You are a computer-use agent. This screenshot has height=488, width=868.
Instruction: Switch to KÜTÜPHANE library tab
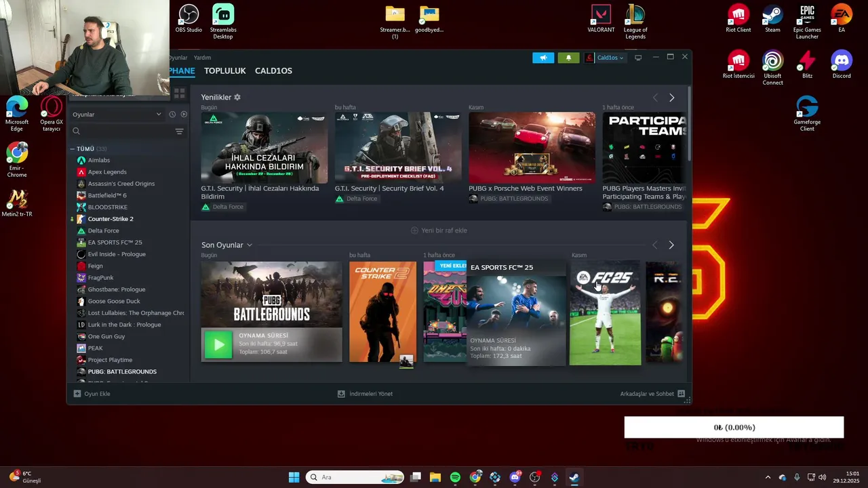[x=182, y=70]
